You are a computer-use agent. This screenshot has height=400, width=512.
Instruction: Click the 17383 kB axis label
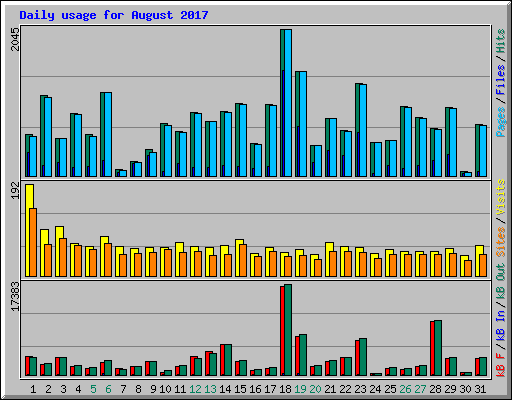tap(15, 296)
